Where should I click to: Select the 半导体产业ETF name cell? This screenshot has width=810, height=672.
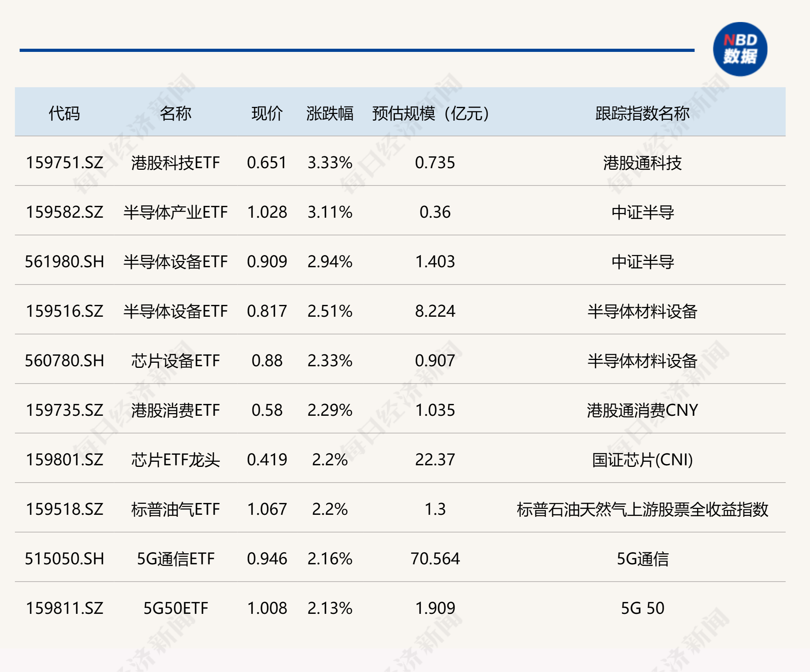[176, 212]
